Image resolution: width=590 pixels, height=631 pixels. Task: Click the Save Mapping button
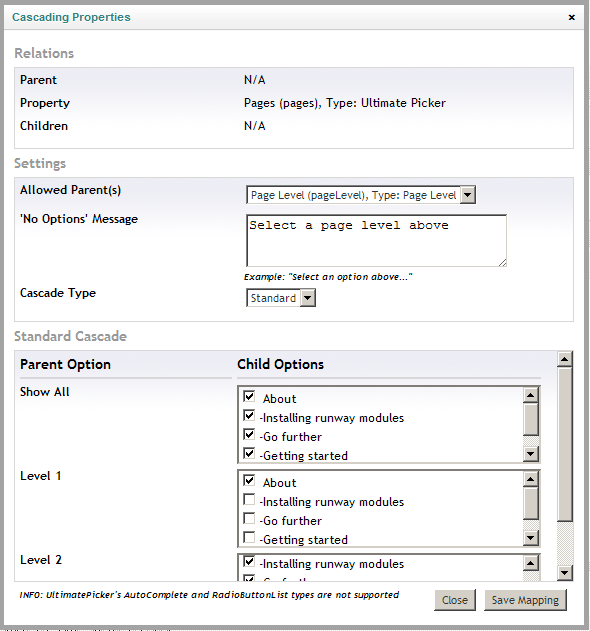point(525,600)
